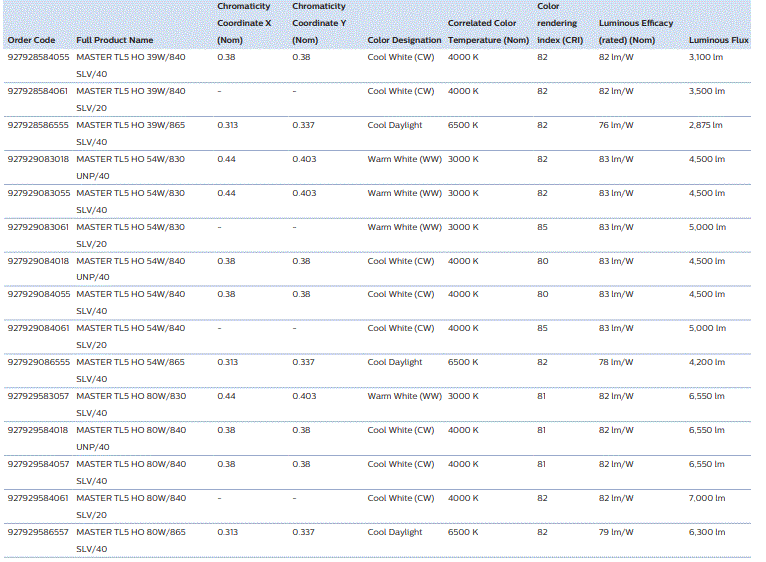
Task: Click product name for order 927929584018
Action: coord(131,438)
